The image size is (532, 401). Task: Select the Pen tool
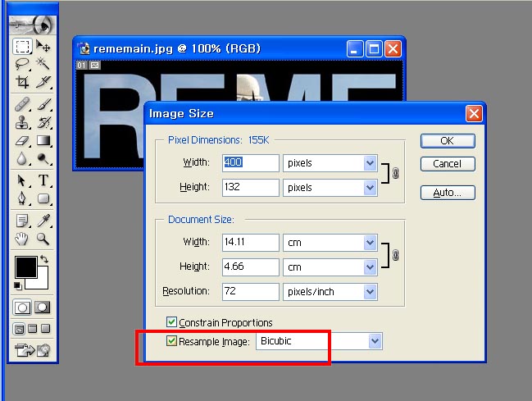[x=22, y=198]
